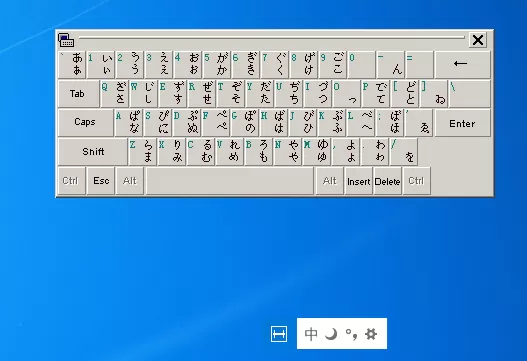The height and width of the screenshot is (361, 527).
Task: Select the O key showing small っ
Action: pos(346,93)
